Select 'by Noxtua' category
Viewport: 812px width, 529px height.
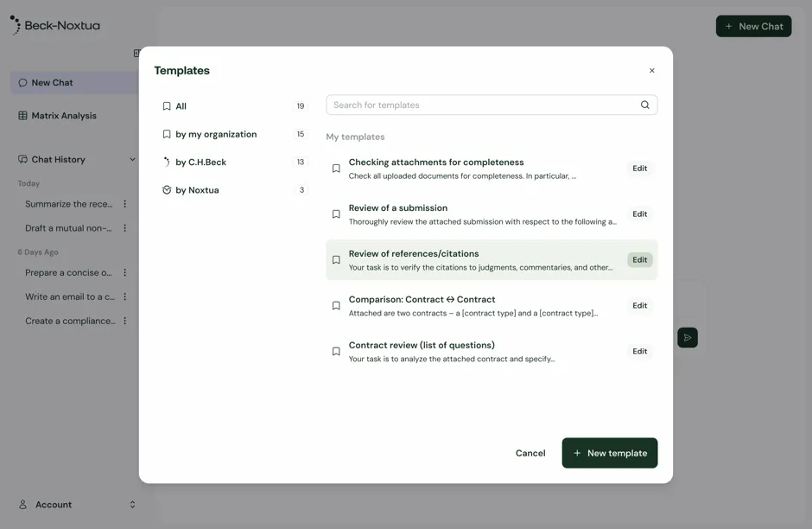click(x=235, y=190)
